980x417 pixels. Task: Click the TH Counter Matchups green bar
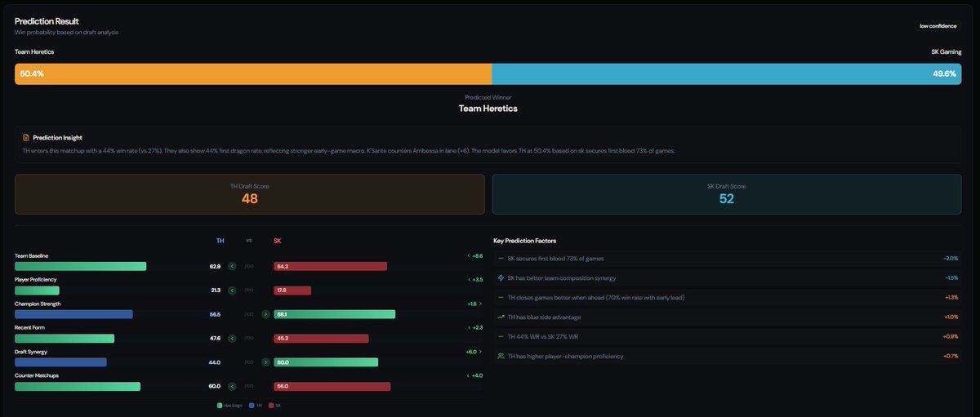[78, 387]
